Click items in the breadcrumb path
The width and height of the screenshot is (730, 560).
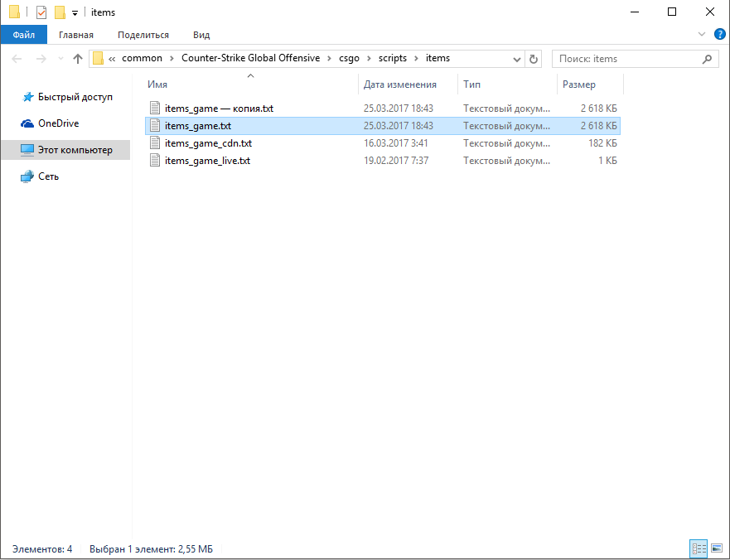pyautogui.click(x=438, y=58)
